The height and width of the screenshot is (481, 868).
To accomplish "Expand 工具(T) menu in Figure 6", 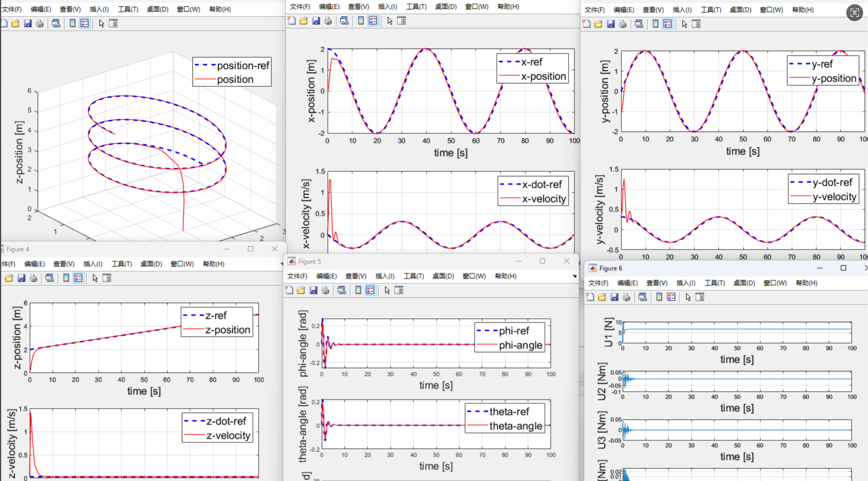I will [715, 283].
